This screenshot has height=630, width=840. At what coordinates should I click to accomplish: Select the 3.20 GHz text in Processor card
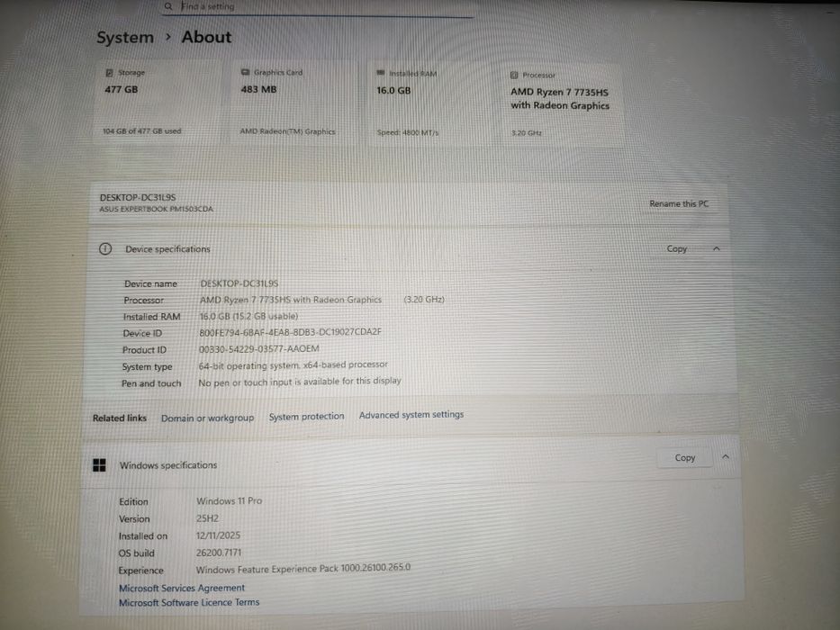click(527, 133)
